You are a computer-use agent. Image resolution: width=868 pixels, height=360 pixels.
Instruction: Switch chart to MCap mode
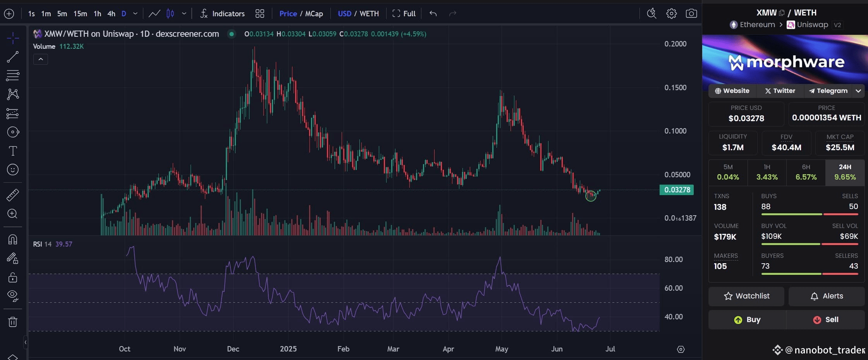(314, 14)
